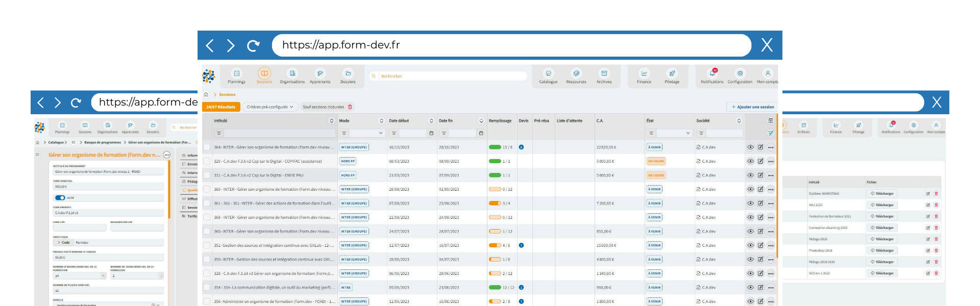Download the MAJ 2023 file

pos(882,205)
